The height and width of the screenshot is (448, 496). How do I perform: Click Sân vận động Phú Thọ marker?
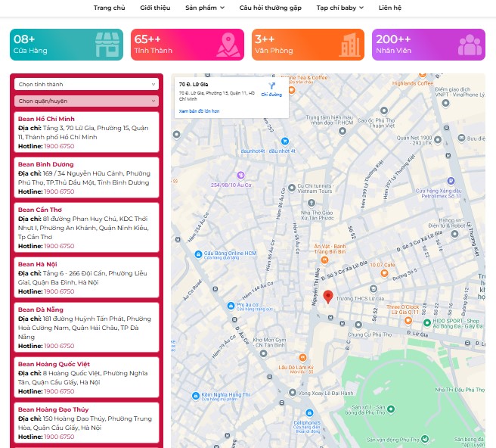(x=425, y=439)
